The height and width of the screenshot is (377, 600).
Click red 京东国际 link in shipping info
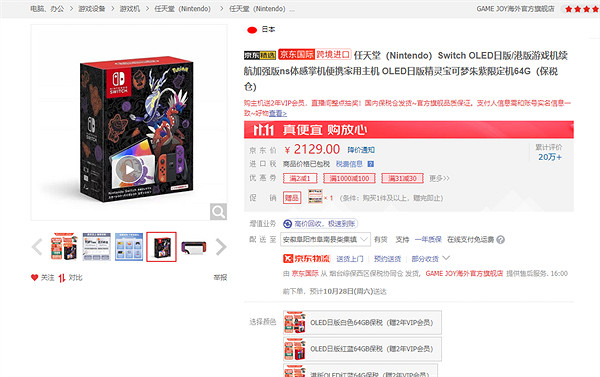(x=305, y=273)
